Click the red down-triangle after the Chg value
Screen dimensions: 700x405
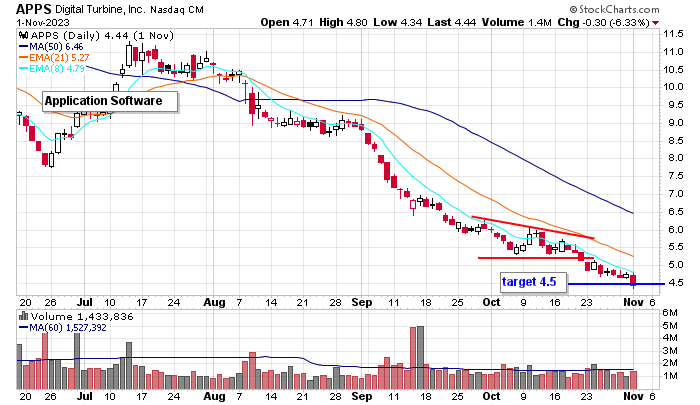pos(655,23)
